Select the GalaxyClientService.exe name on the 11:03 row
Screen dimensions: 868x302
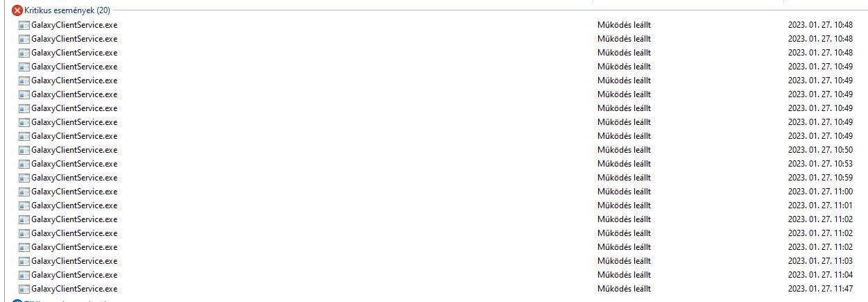(x=74, y=261)
